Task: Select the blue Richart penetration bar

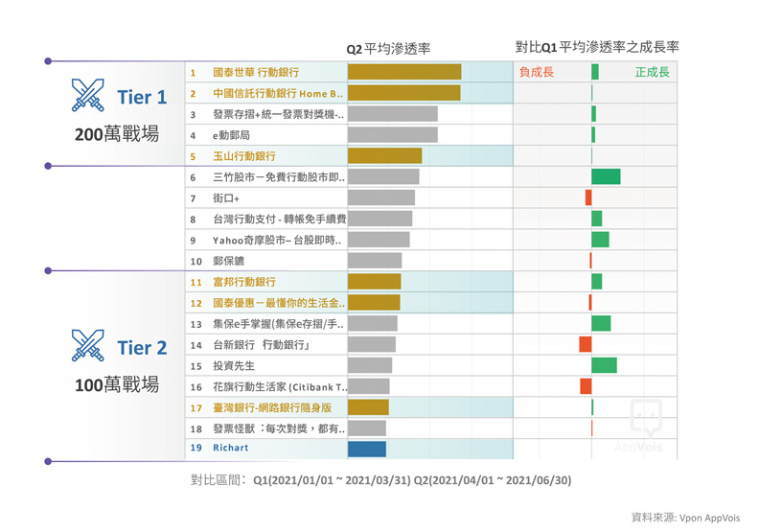Action: [x=366, y=449]
